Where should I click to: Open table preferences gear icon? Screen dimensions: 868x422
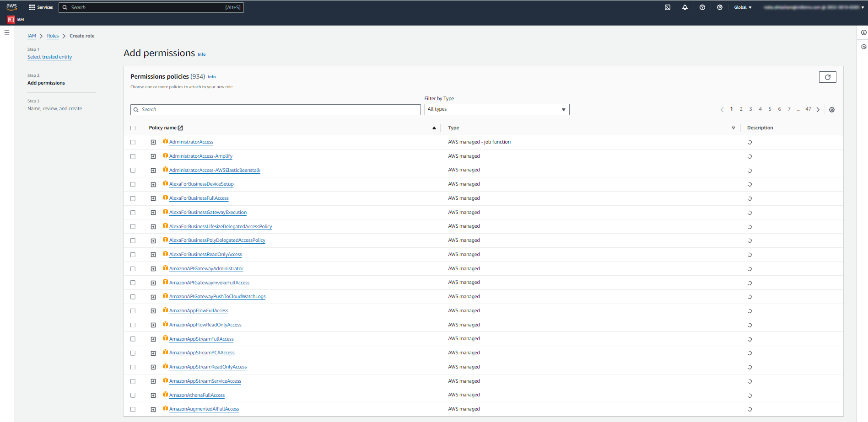coord(832,110)
